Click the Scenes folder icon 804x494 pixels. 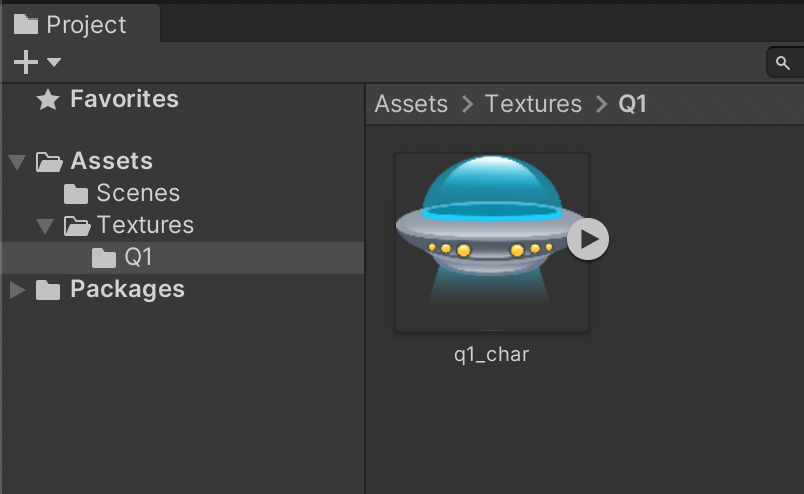click(76, 193)
